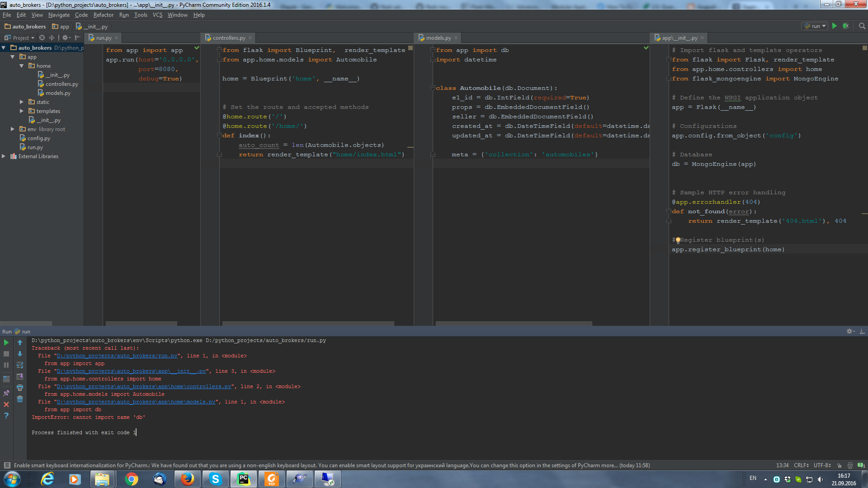
Task: Open run configuration dropdown
Action: [815, 26]
